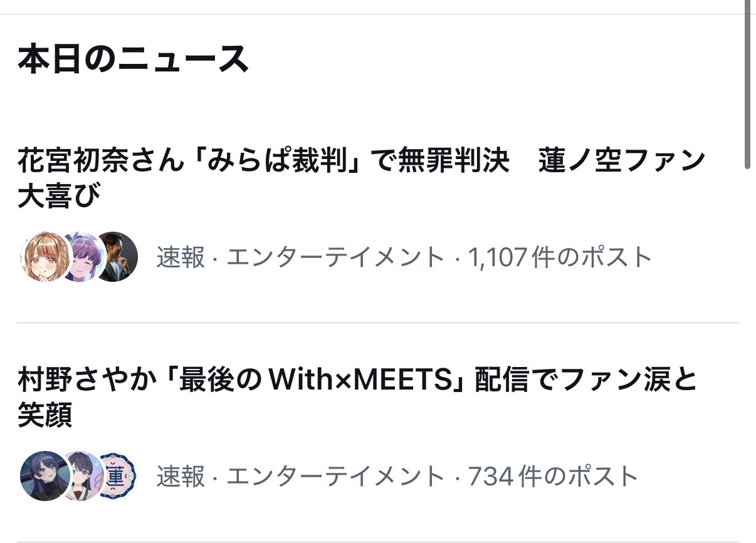Click 速報 label under the With×MEETS story
Viewport: 756px width, 543px height.
coord(181,477)
